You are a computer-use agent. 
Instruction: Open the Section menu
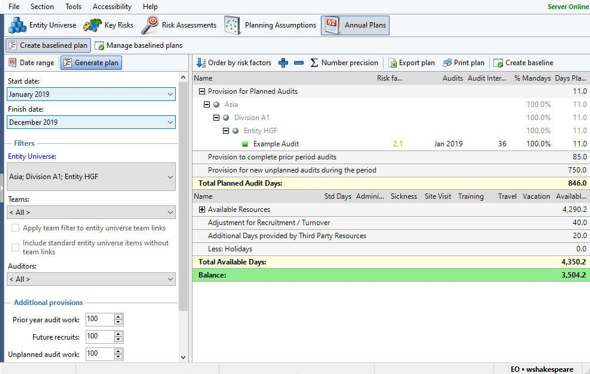coord(42,6)
